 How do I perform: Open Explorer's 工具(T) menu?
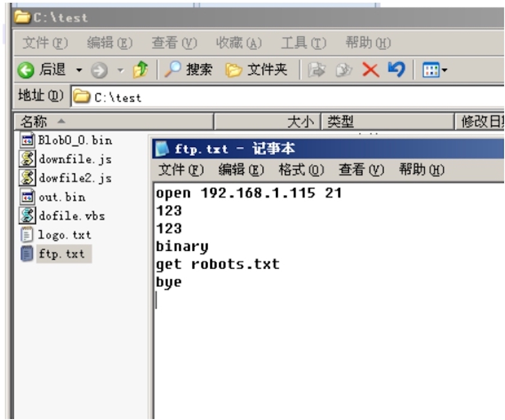point(304,44)
